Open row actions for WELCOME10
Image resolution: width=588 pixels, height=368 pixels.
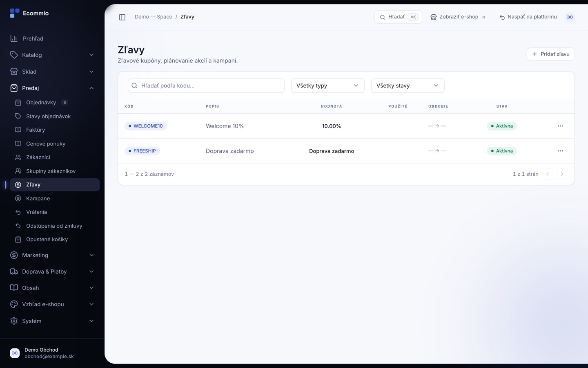tap(560, 126)
